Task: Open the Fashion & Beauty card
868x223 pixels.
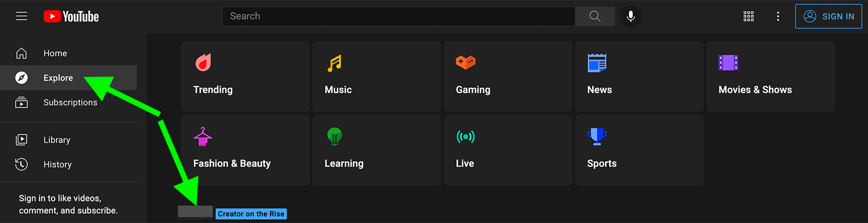Action: click(245, 150)
